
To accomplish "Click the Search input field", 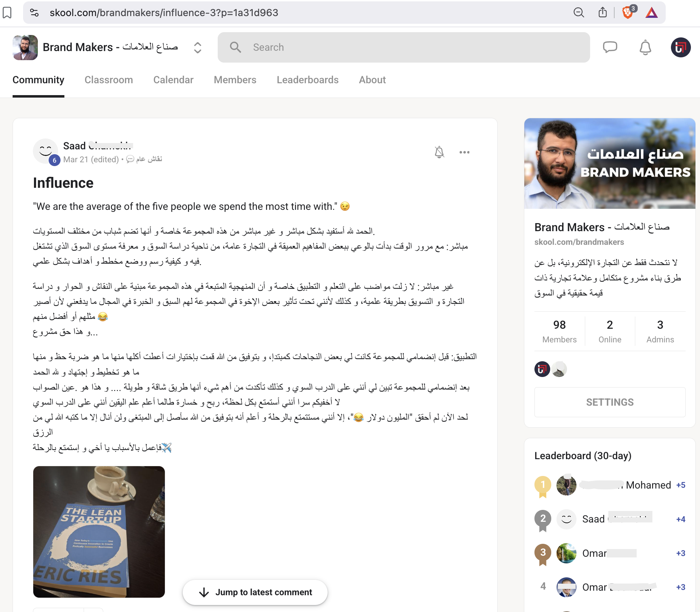I will point(404,47).
